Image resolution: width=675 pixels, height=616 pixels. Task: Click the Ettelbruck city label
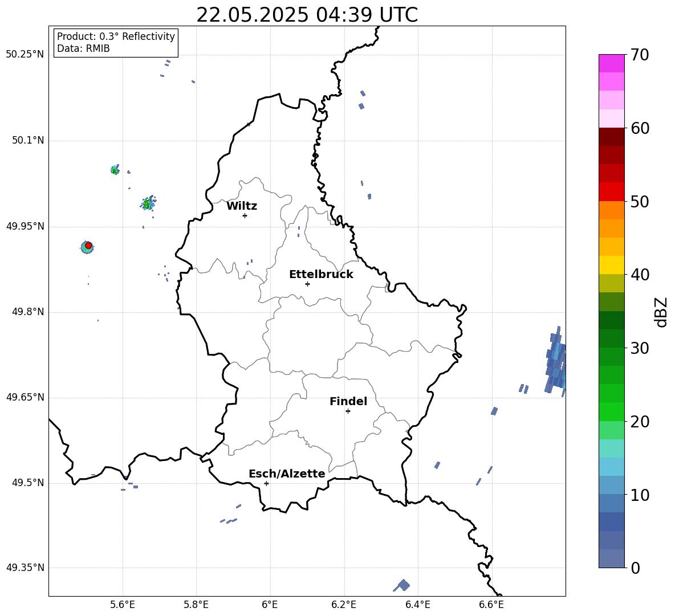(x=321, y=275)
